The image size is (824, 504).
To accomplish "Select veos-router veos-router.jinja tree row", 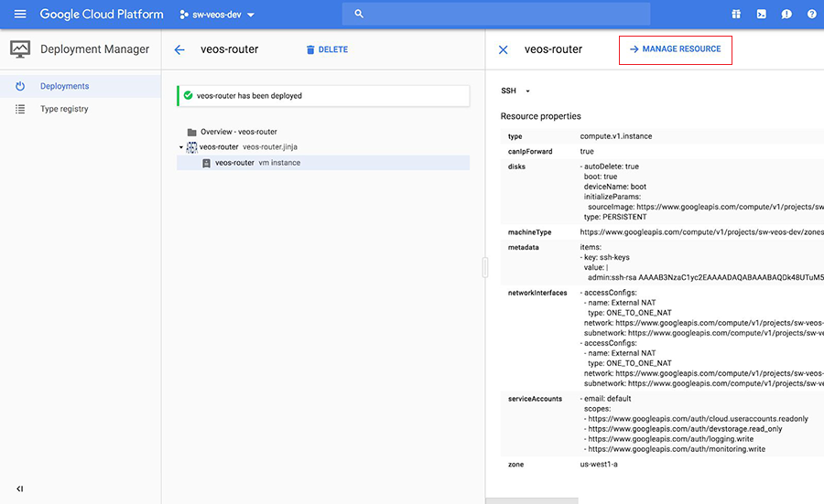I will tap(324, 147).
